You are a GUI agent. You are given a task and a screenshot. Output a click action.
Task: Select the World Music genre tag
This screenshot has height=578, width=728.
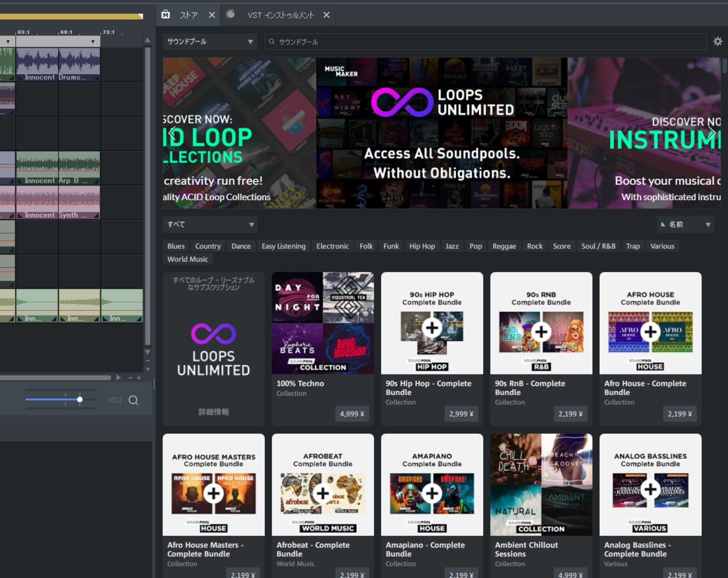click(x=188, y=259)
